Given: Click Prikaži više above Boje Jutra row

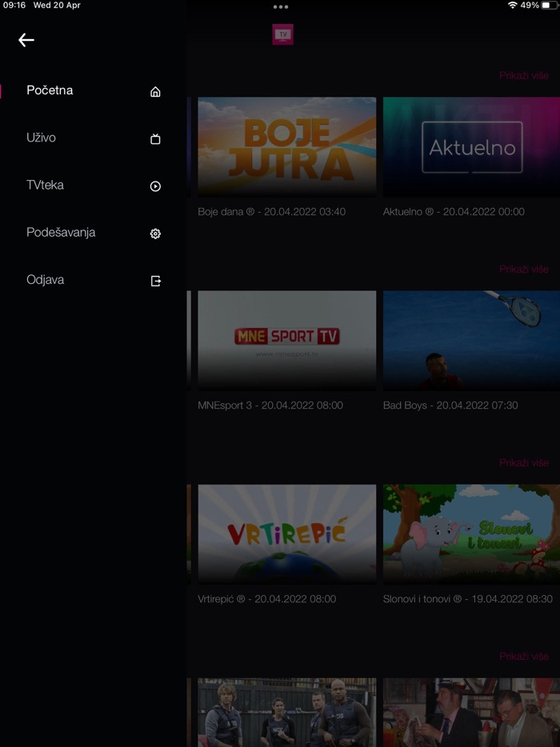Looking at the screenshot, I should pyautogui.click(x=524, y=76).
